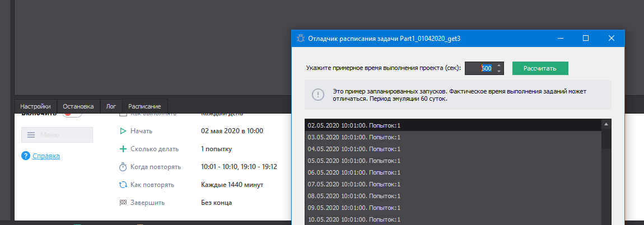Viewport: 644px width, 225px height.
Task: Click the repeat arrows icon beside Как повторять
Action: tap(123, 185)
